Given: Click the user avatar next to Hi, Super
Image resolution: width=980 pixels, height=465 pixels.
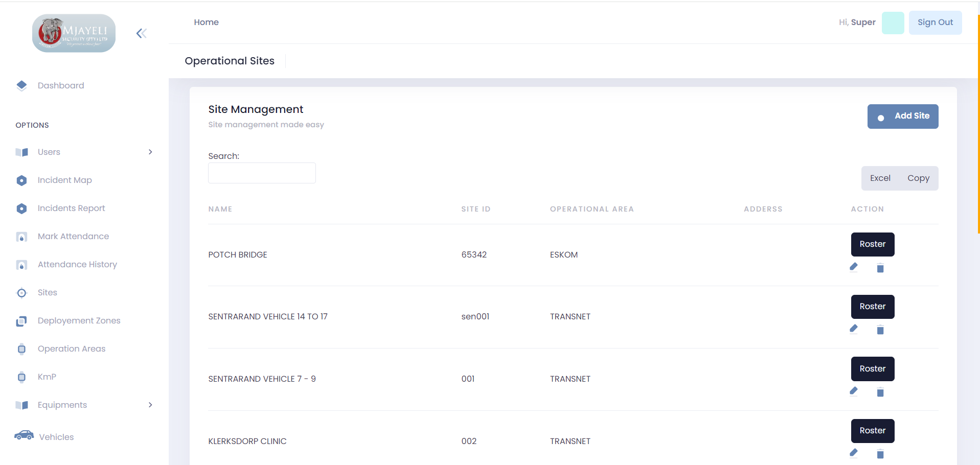Looking at the screenshot, I should click(x=893, y=23).
